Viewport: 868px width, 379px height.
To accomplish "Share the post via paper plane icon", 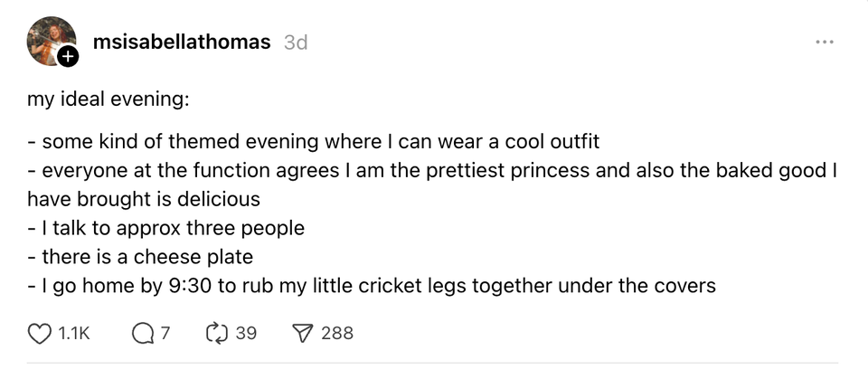I will (303, 334).
